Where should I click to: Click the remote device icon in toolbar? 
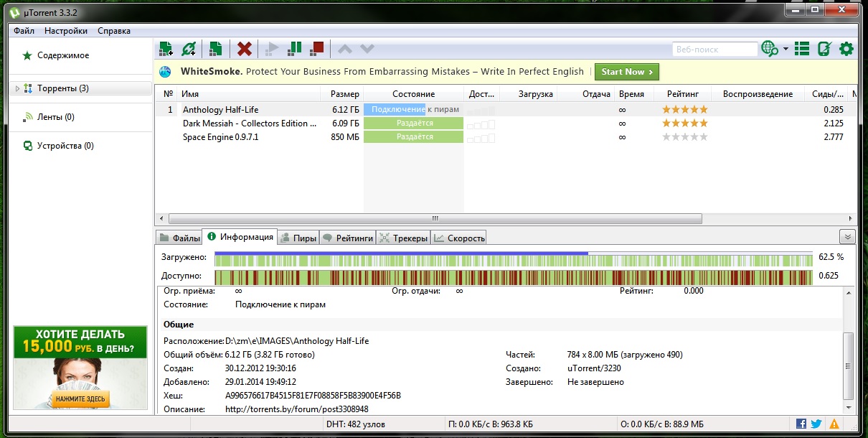824,49
